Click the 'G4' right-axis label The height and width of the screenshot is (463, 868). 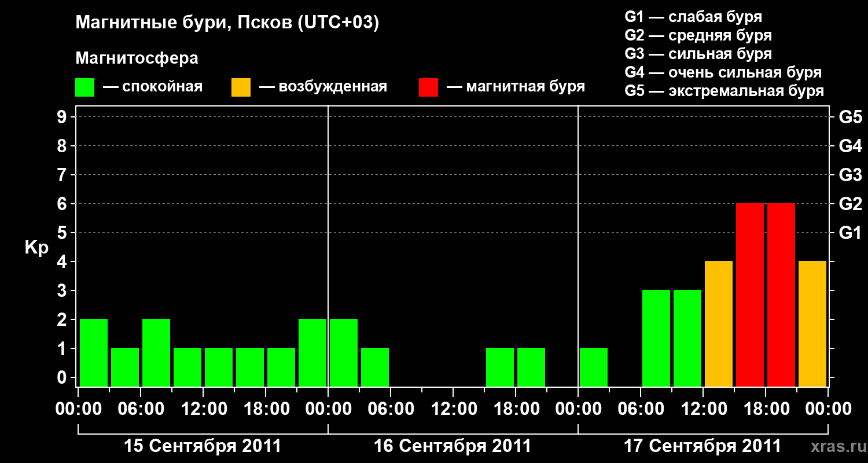[850, 146]
